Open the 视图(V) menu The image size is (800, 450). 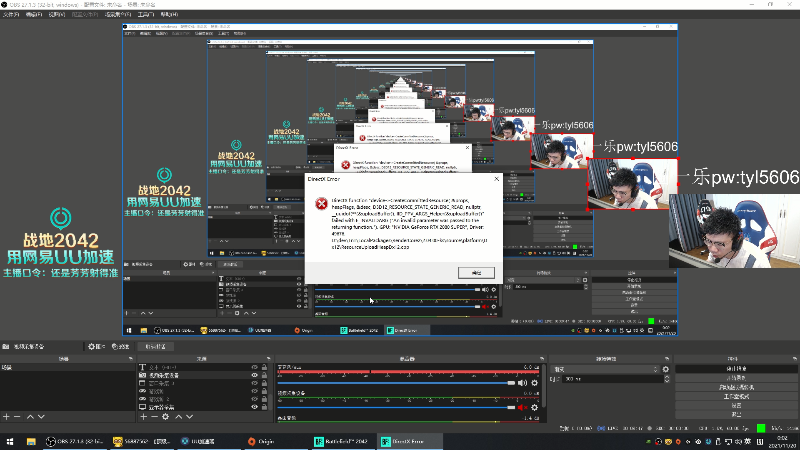[x=57, y=14]
